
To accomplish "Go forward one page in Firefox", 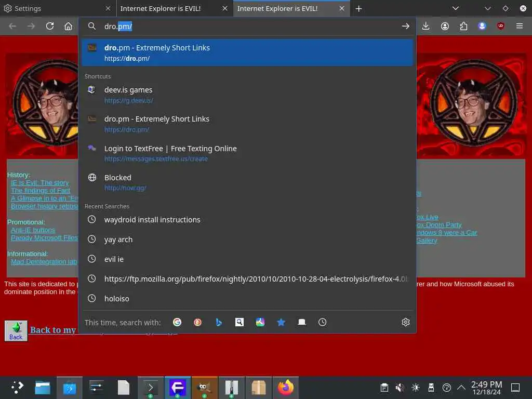I will (31, 26).
